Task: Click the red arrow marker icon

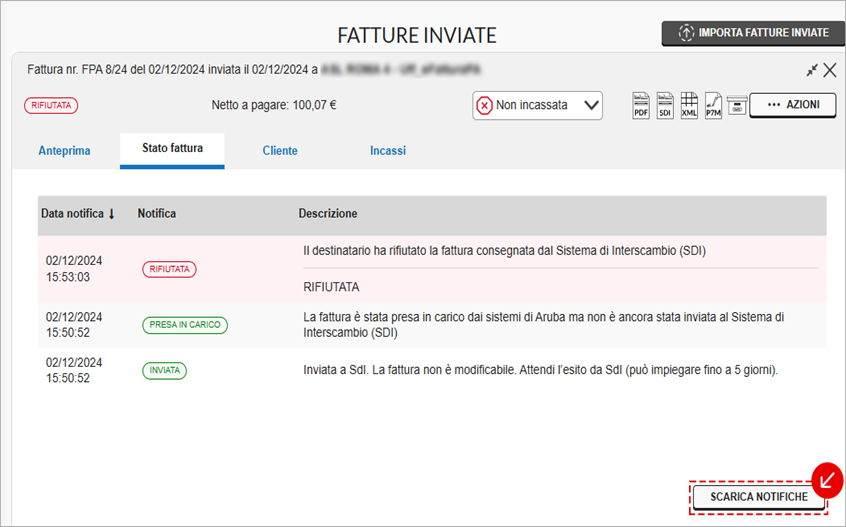Action: (827, 481)
